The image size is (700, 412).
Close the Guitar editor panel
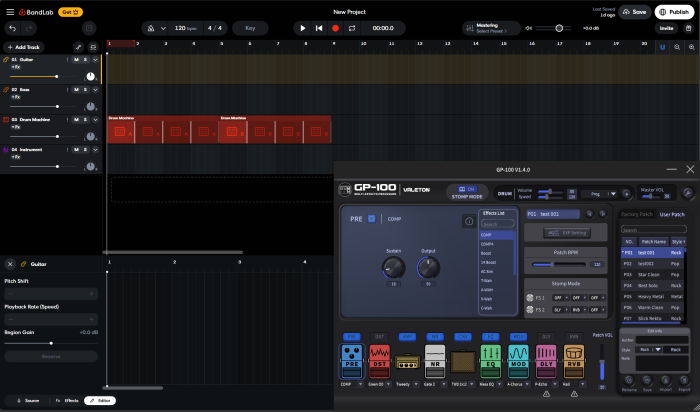(x=10, y=264)
